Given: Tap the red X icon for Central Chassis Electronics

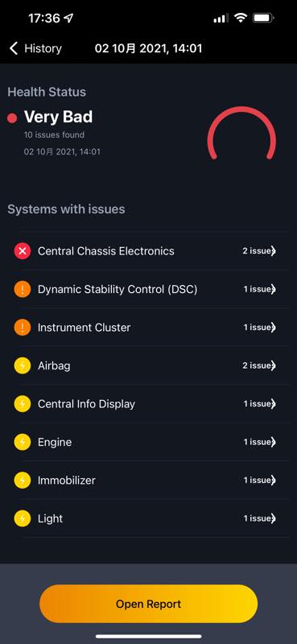Looking at the screenshot, I should pos(23,251).
